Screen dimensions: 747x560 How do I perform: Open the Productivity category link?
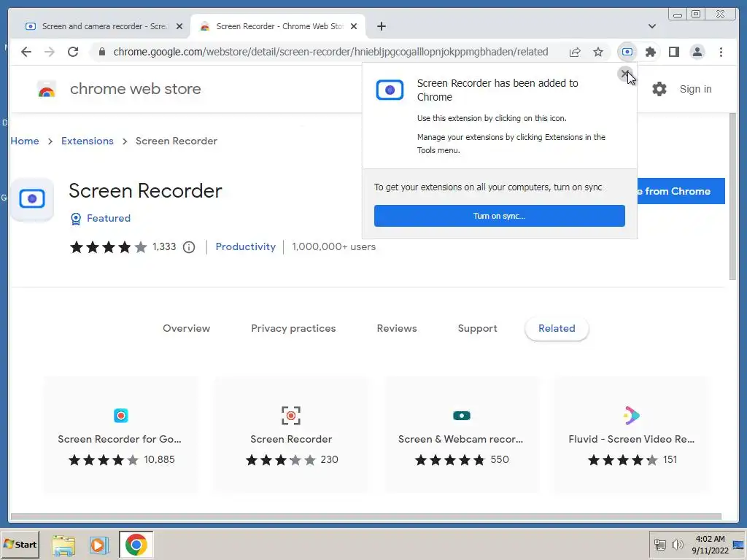pyautogui.click(x=245, y=246)
